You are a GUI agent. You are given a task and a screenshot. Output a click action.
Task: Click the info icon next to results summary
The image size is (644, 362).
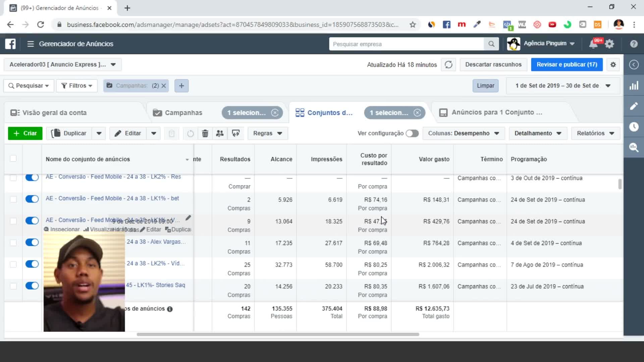(x=170, y=309)
